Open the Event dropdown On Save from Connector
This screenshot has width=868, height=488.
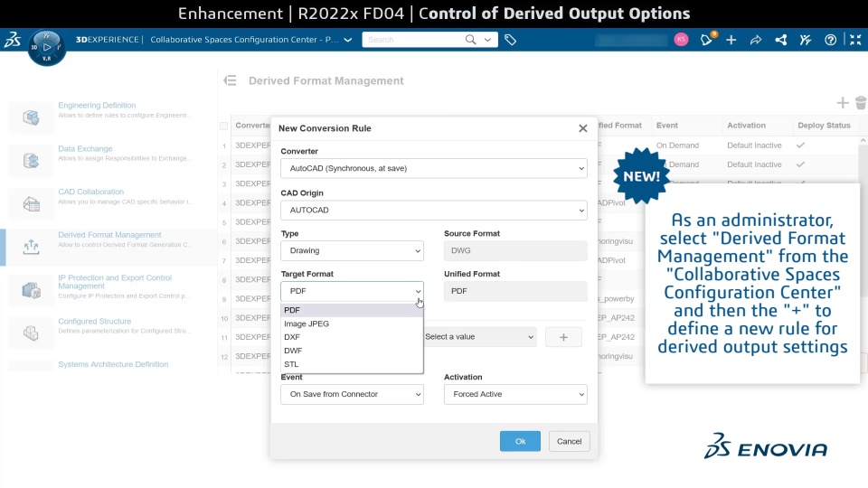pos(352,395)
